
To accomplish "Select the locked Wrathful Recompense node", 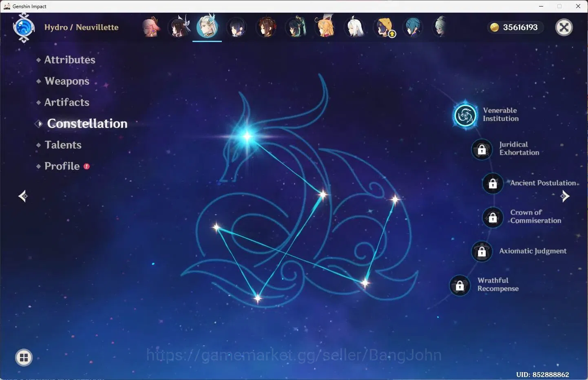I will [x=460, y=285].
